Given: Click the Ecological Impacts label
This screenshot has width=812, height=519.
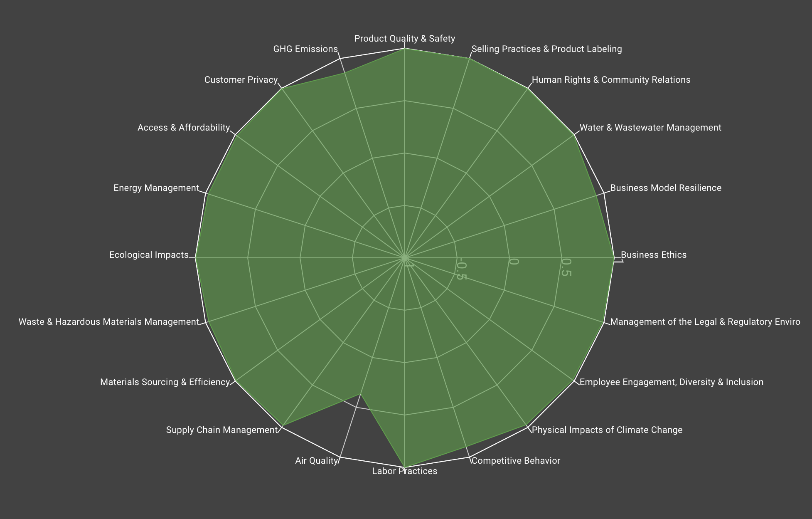Looking at the screenshot, I should [x=148, y=255].
